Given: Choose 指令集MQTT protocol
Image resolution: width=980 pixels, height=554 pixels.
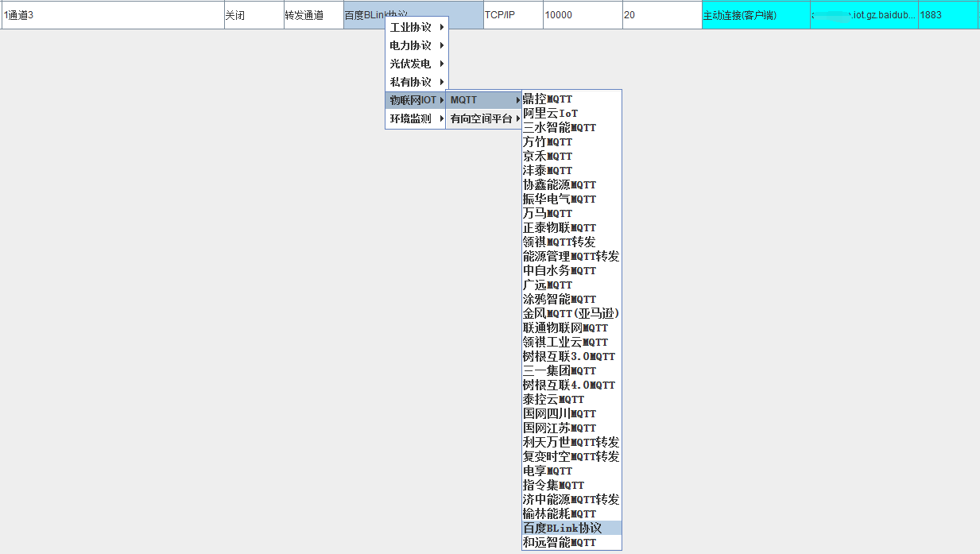Looking at the screenshot, I should click(571, 485).
